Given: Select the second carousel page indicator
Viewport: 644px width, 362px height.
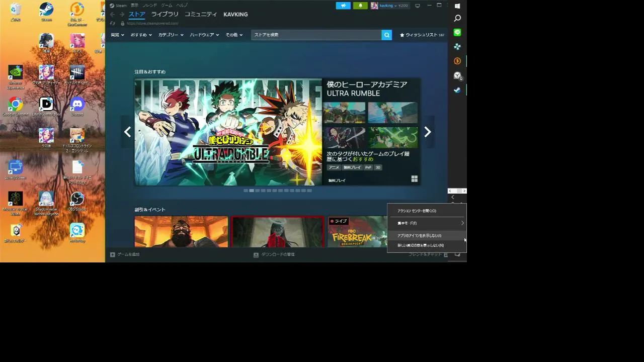Looking at the screenshot, I should tap(252, 191).
